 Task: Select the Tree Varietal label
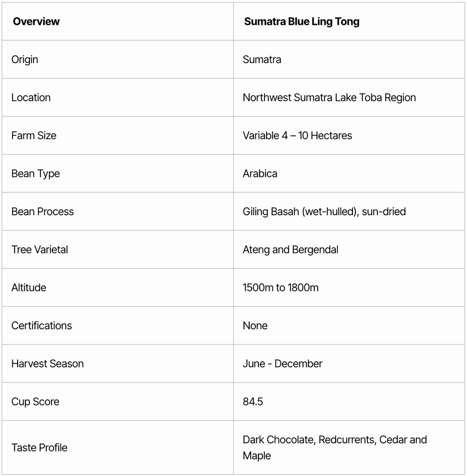(40, 249)
